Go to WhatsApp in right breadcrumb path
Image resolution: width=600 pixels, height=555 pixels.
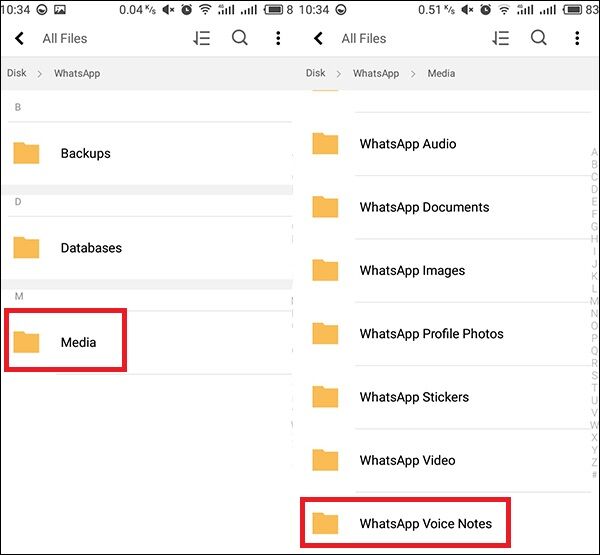pyautogui.click(x=376, y=73)
